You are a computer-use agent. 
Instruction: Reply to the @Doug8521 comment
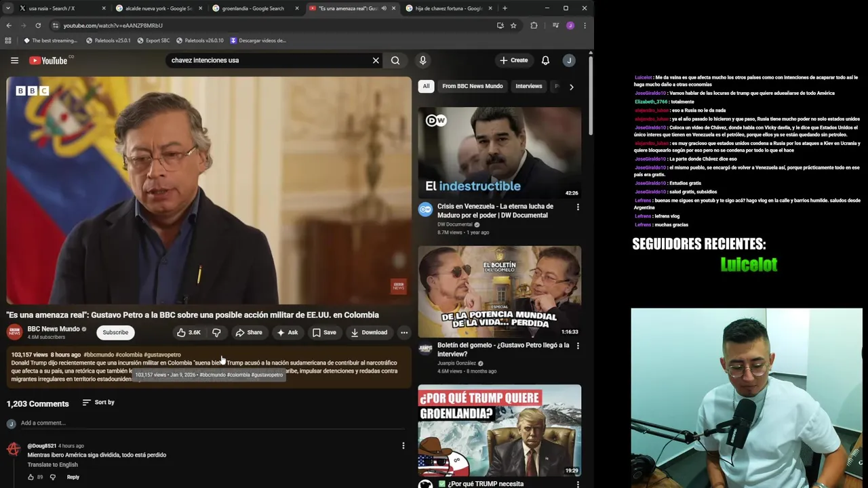[73, 477]
